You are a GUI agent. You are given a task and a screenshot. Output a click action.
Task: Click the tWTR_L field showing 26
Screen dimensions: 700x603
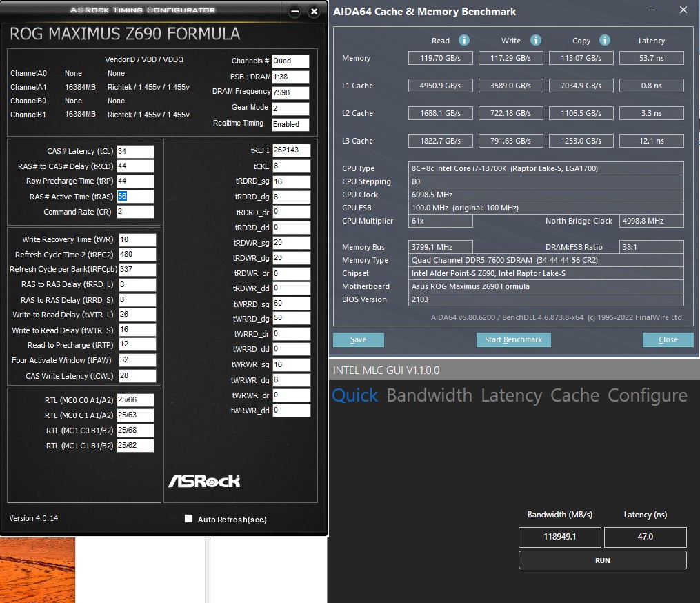coord(137,315)
